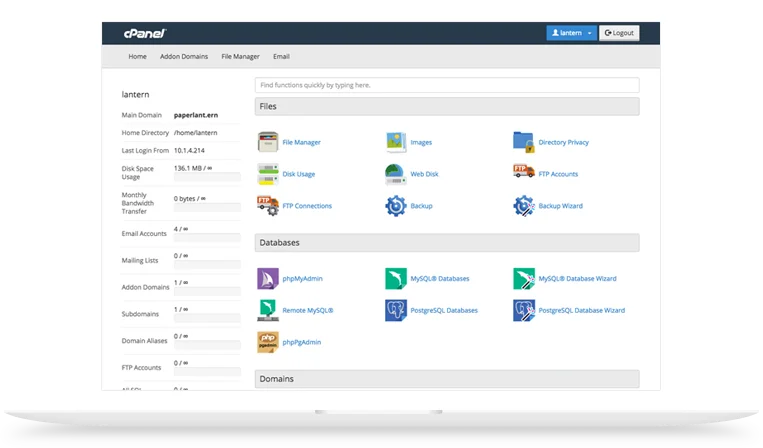The width and height of the screenshot is (763, 448).
Task: Click the PostgreSQL Databases text link
Action: point(444,310)
